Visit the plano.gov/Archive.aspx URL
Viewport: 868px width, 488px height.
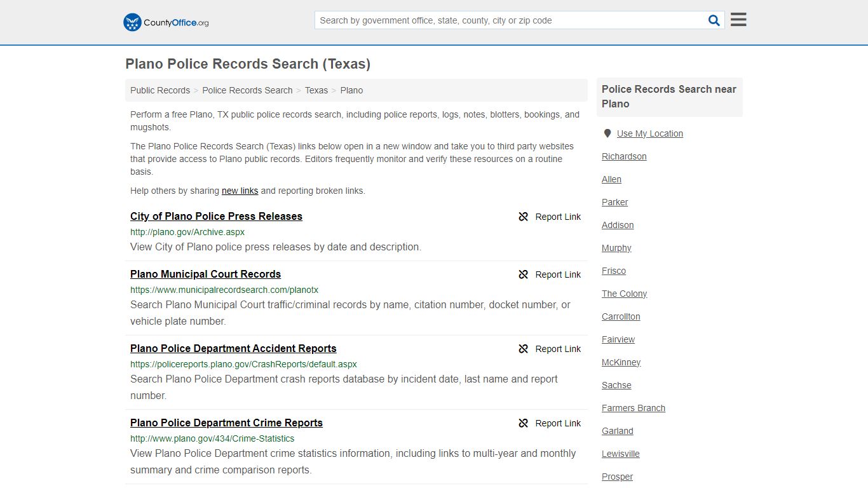click(x=187, y=232)
